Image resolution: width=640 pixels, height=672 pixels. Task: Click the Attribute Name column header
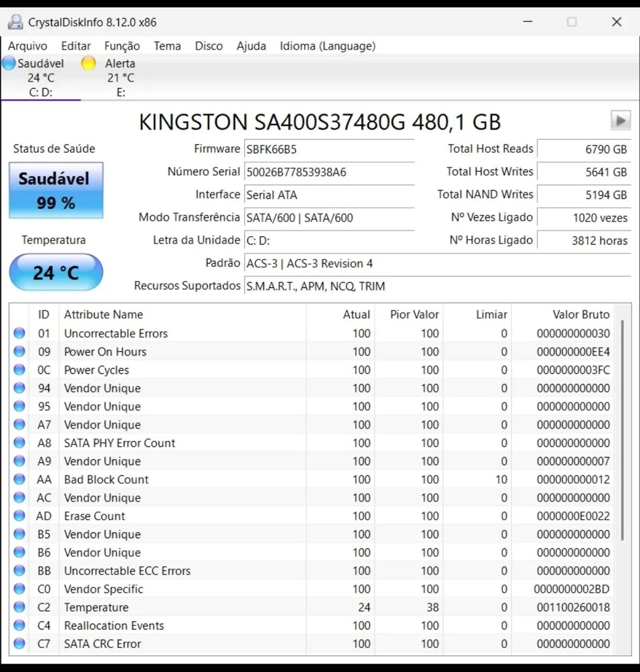[183, 314]
